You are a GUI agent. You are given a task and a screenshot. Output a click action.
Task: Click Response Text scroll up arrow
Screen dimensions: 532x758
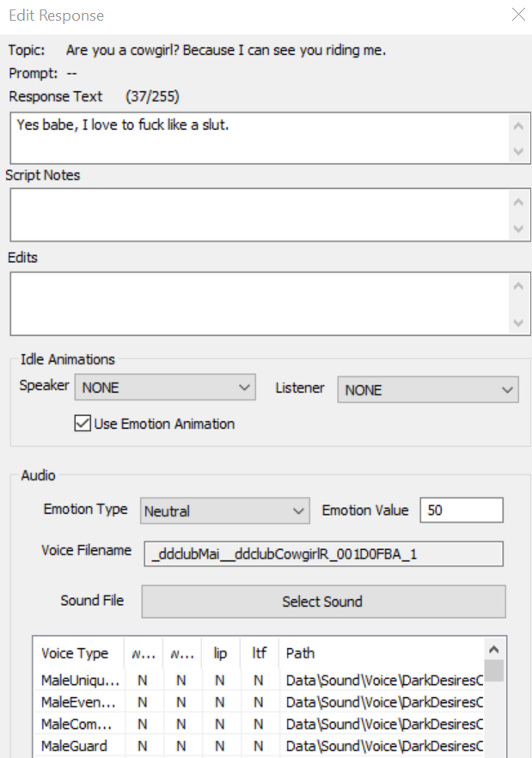[518, 126]
